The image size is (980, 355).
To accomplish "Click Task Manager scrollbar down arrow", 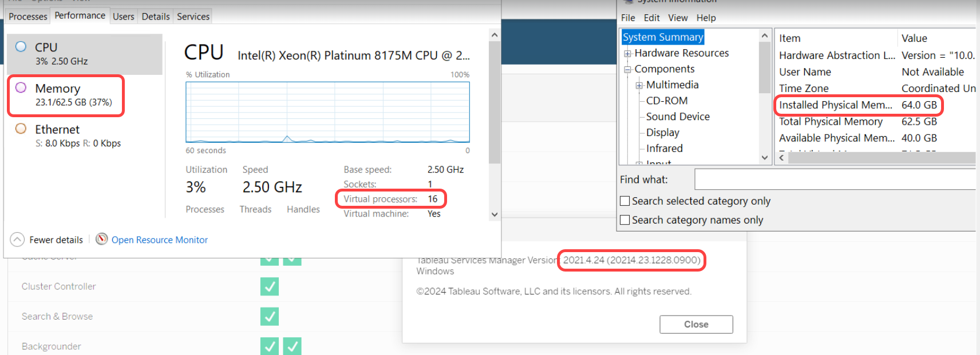I will tap(495, 215).
